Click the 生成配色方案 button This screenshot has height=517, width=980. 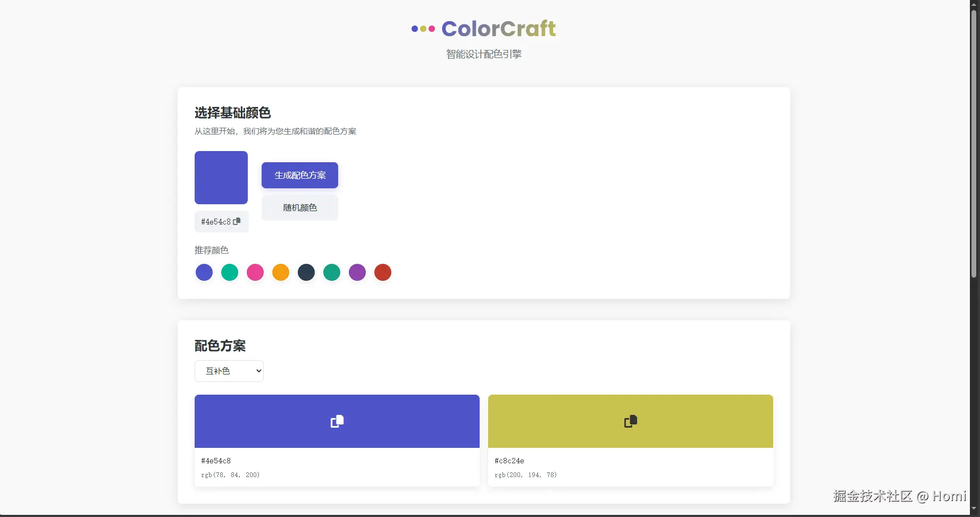[299, 175]
